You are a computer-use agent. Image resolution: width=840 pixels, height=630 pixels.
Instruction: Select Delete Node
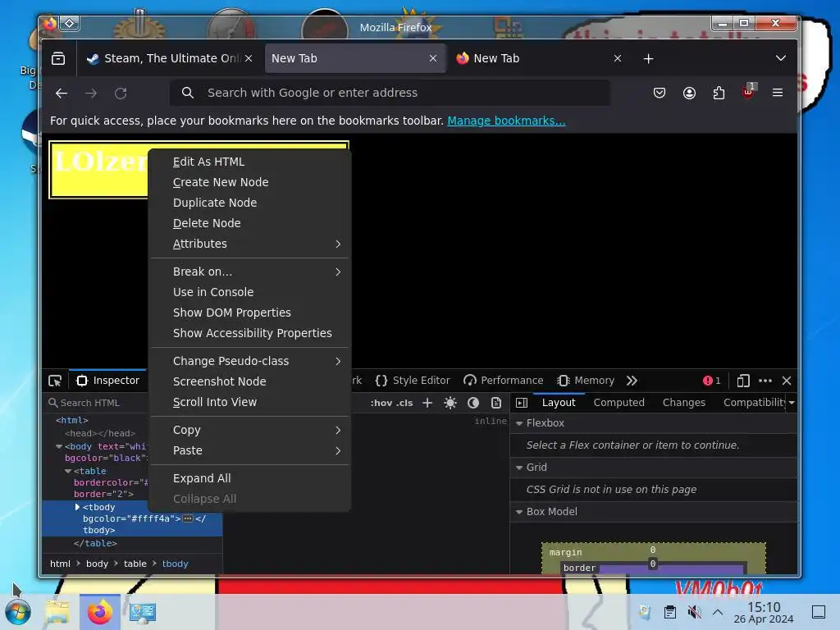(x=250, y=223)
